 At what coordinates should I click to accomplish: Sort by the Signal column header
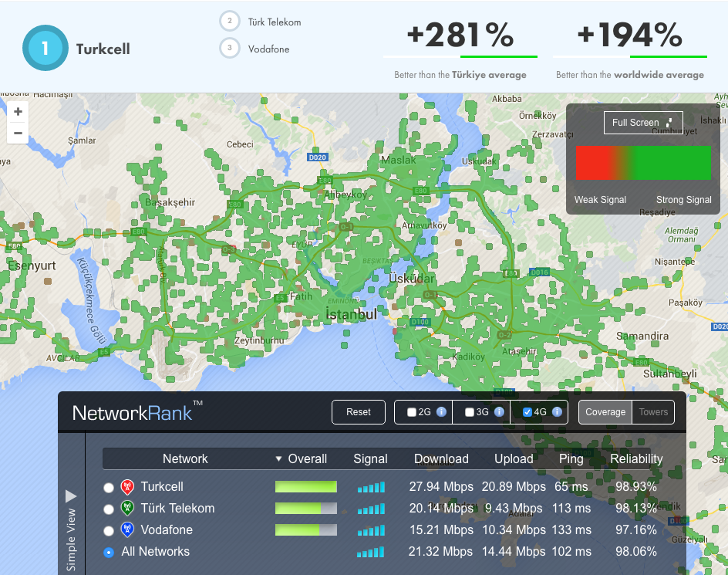click(x=370, y=458)
